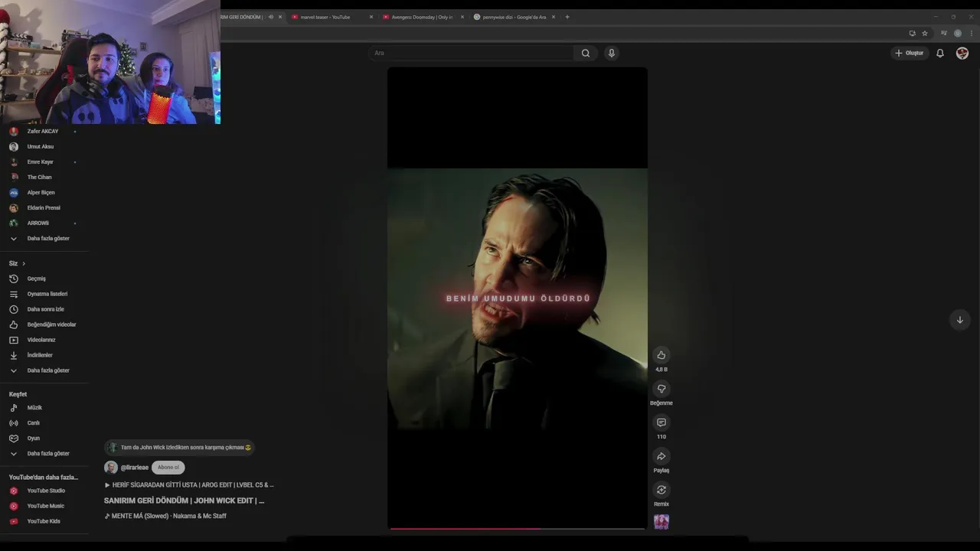The height and width of the screenshot is (551, 980).
Task: Close the pennywise dizi tab
Action: pos(554,17)
